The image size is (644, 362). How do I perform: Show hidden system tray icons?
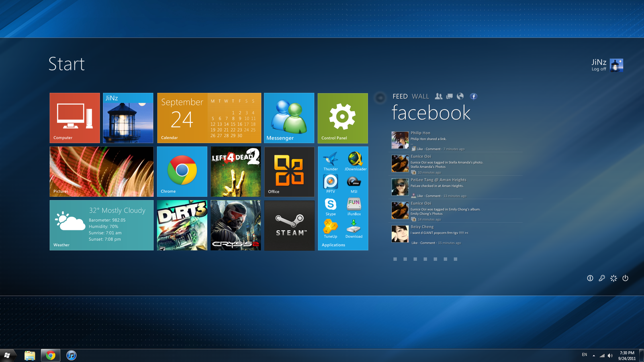(x=594, y=356)
